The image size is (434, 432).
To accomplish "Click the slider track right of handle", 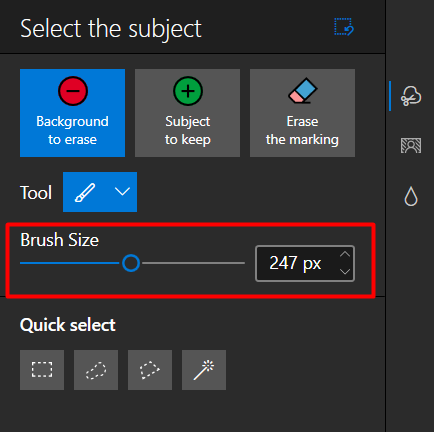I will click(x=193, y=263).
